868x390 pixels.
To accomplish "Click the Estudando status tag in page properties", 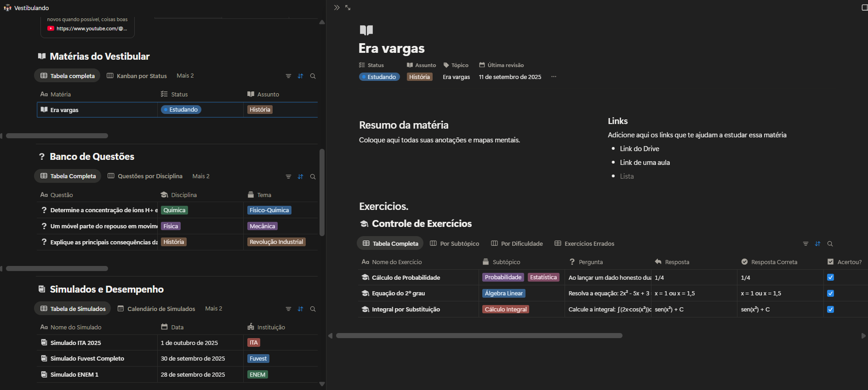I will [379, 77].
